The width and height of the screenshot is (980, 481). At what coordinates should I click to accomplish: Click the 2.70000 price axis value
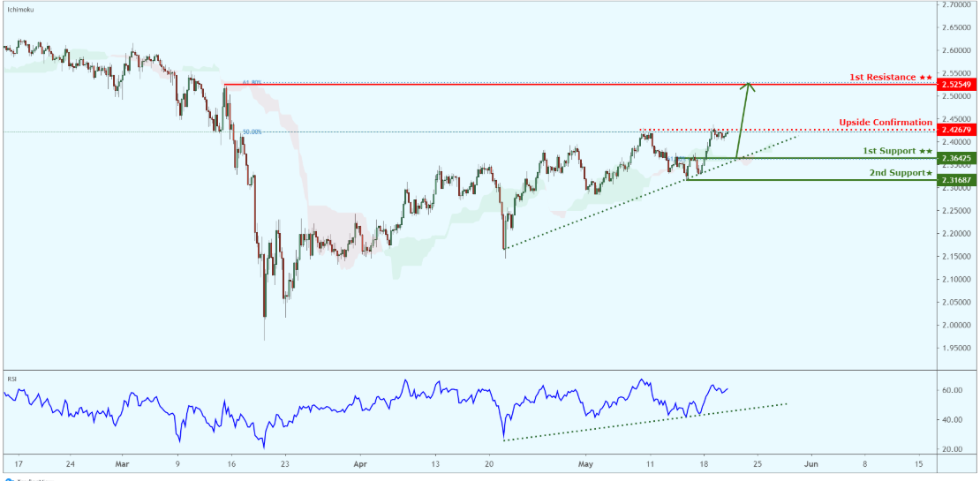(x=958, y=5)
